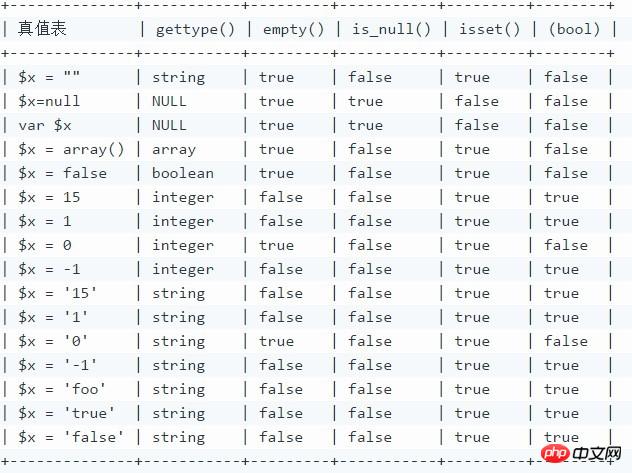Image resolution: width=632 pixels, height=473 pixels.
Task: Select the $x = array() row label
Action: (71, 149)
